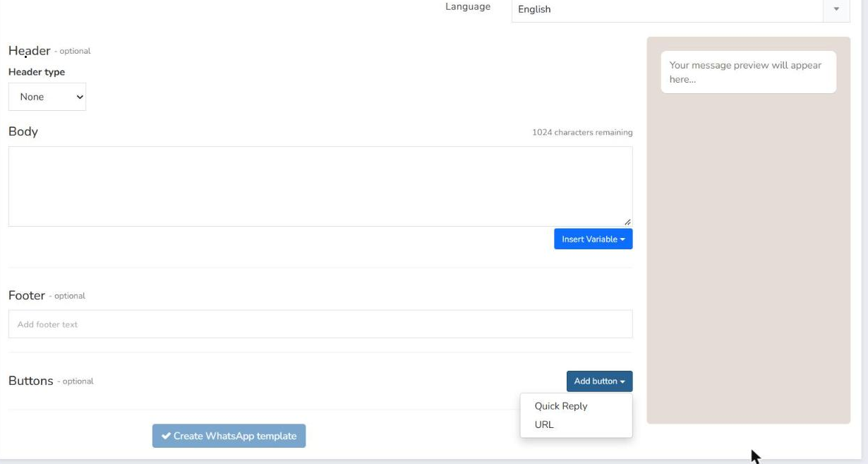This screenshot has height=464, width=868.
Task: Click Create WhatsApp template button
Action: click(229, 436)
